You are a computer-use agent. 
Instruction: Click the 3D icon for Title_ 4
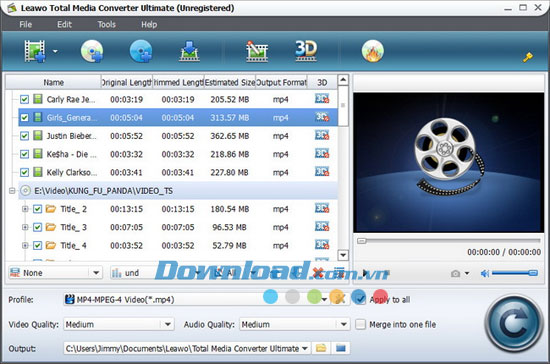pyautogui.click(x=322, y=245)
